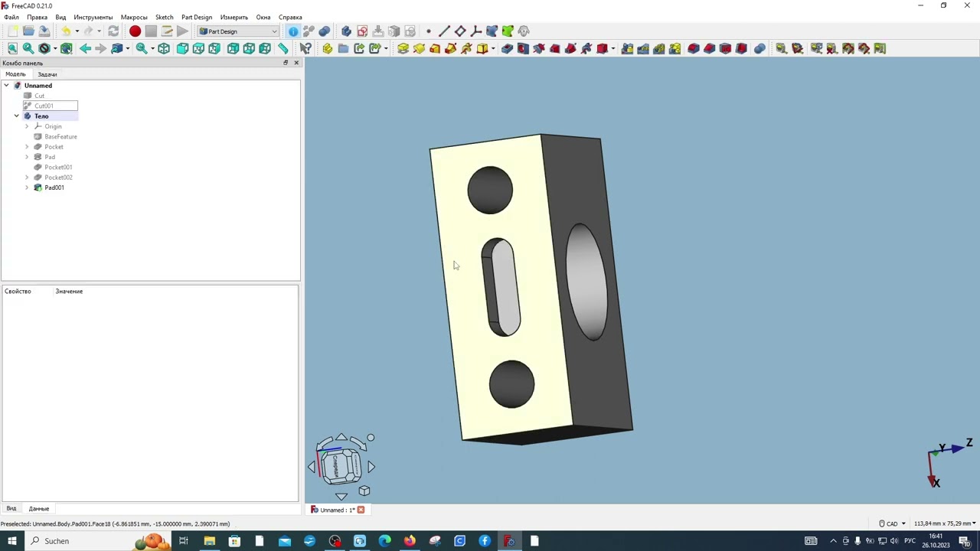Click navigation cube right rotate arrow
Screen dimensions: 980x551
tap(371, 467)
